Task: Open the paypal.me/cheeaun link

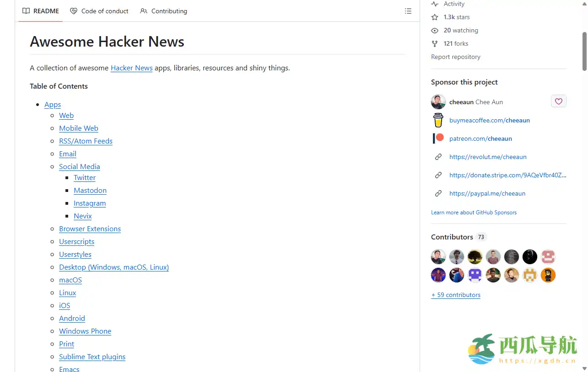Action: pos(487,193)
